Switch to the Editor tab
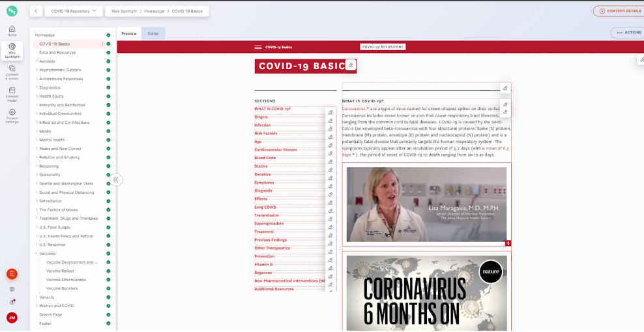 [153, 34]
